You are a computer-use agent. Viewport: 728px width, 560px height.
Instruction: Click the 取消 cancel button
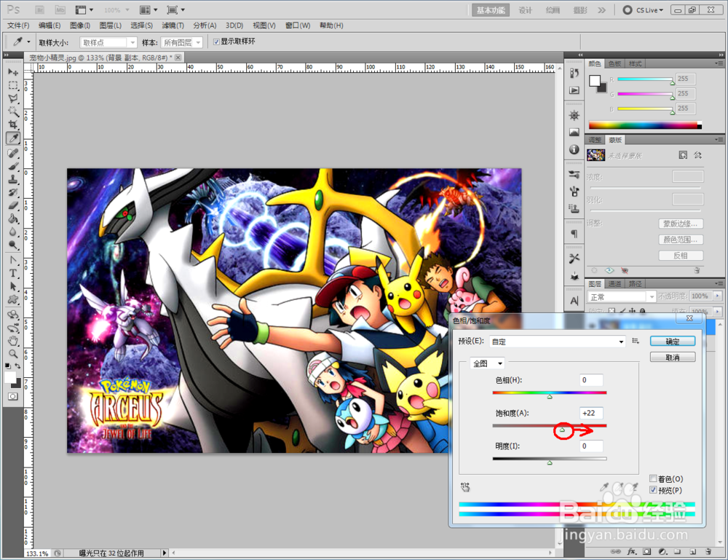coord(673,357)
